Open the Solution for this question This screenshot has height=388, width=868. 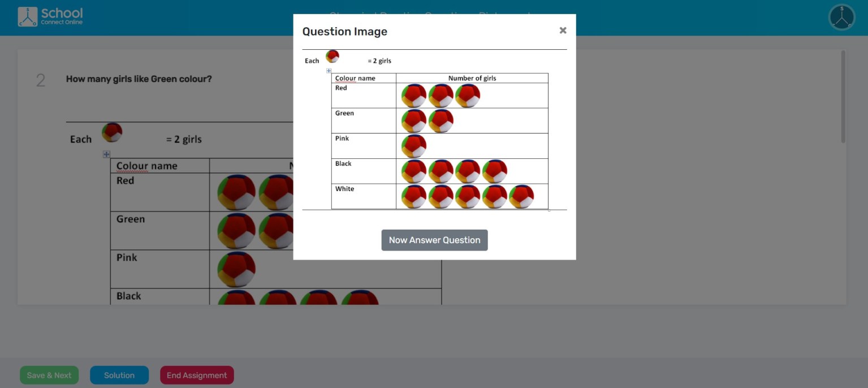(x=119, y=375)
